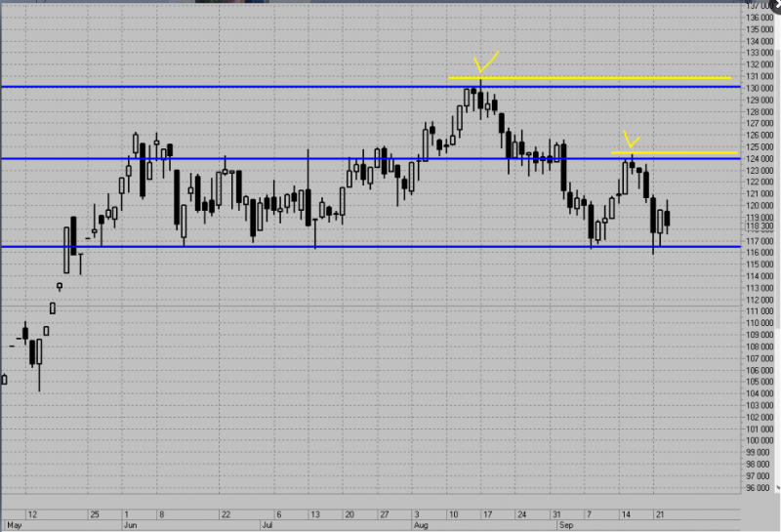Select the upper yellow line near 131 000
Screen dimensions: 781x532
point(590,78)
